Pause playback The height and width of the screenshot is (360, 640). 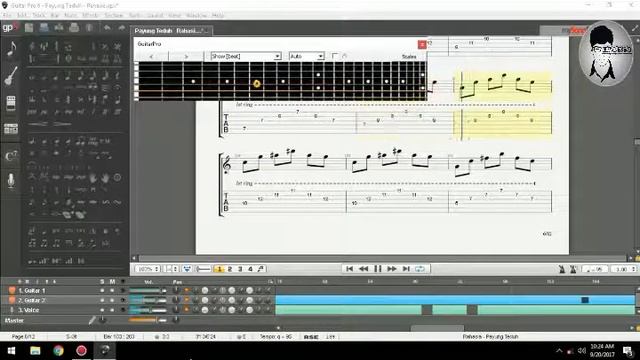[x=378, y=269]
